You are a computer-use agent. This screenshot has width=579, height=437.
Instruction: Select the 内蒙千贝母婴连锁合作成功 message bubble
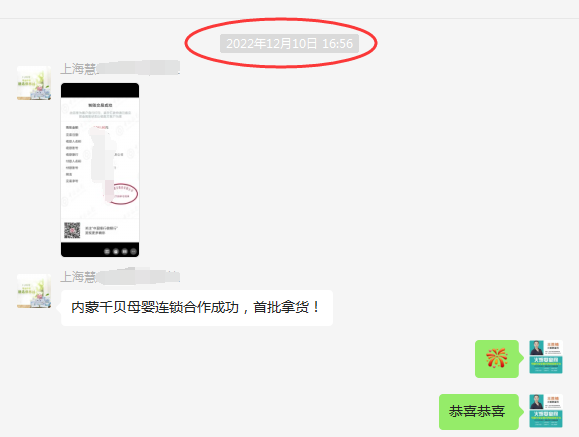coord(197,308)
